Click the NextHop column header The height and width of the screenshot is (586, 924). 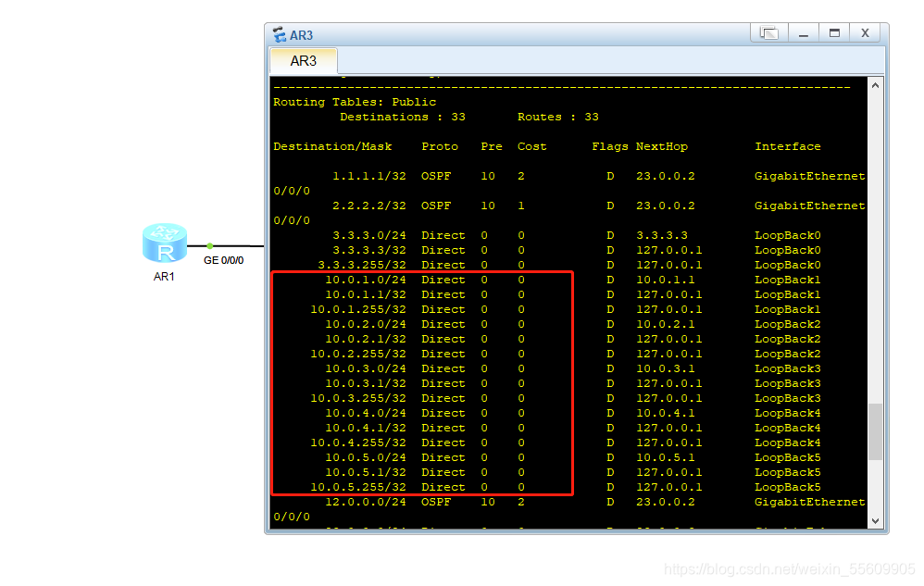point(662,146)
